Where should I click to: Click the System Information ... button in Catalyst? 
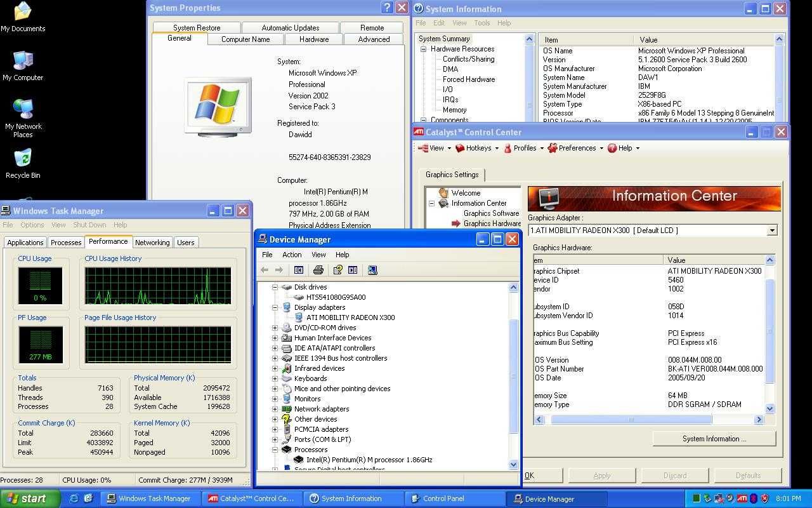click(x=714, y=439)
